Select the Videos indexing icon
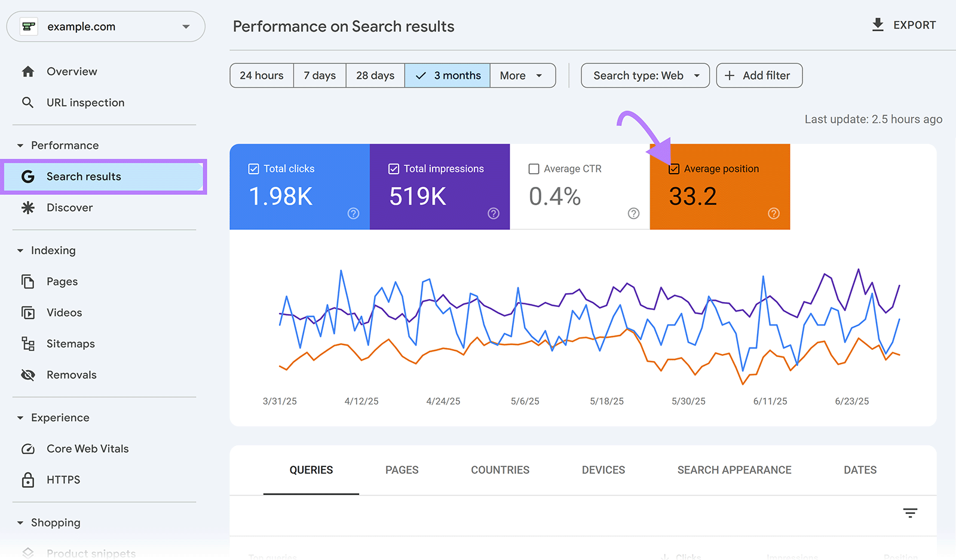The width and height of the screenshot is (956, 560). coord(28,312)
